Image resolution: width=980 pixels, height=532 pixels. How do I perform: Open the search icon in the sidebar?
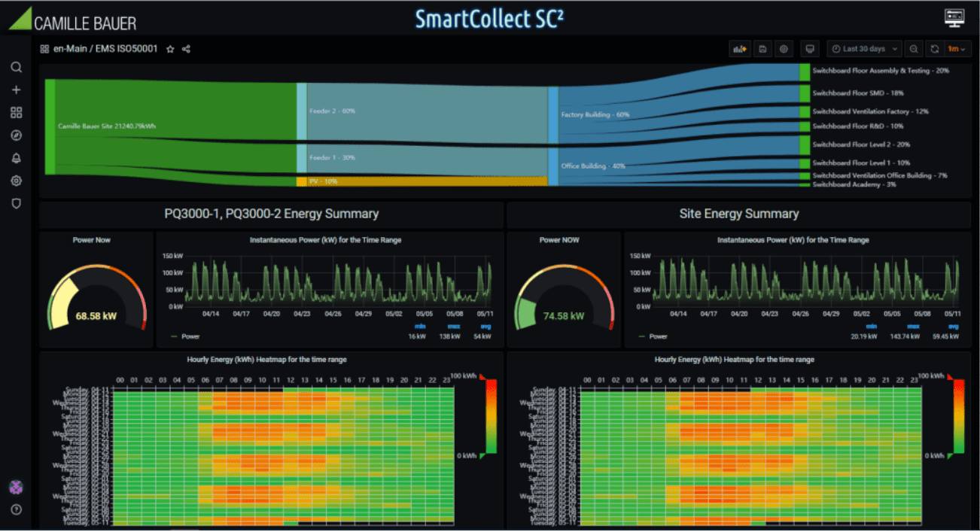click(16, 68)
